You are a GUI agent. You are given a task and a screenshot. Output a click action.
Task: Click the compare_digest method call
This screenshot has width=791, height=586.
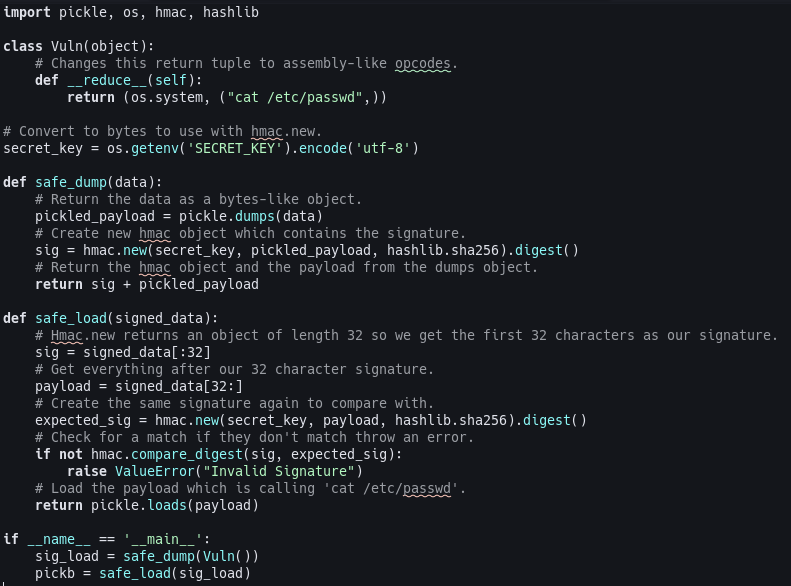(187, 454)
